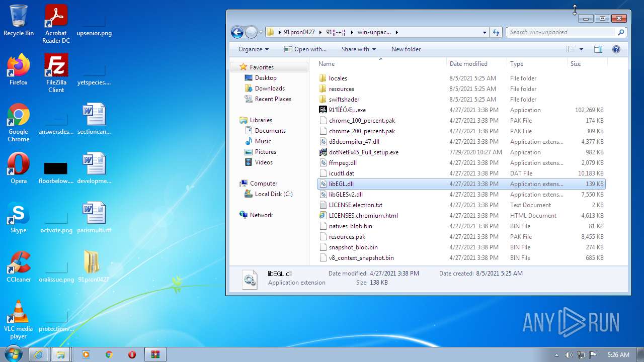Click the taskbar clock showing 5:26 AM

[x=618, y=355]
